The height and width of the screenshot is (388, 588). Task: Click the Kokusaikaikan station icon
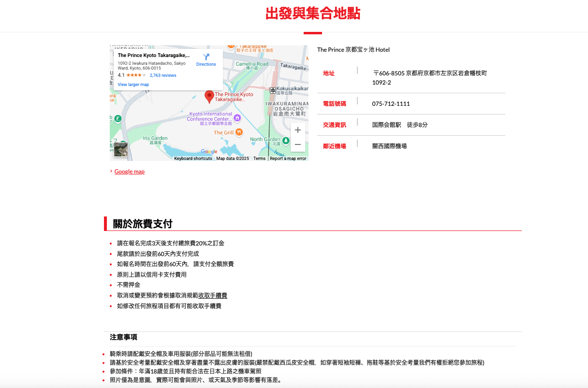point(273,90)
